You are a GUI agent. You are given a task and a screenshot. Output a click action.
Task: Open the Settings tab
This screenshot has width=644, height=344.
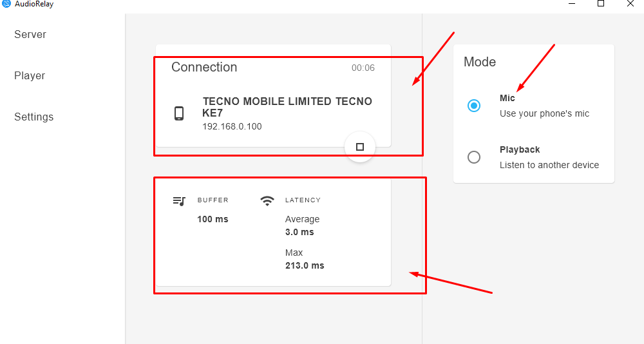[x=34, y=117]
